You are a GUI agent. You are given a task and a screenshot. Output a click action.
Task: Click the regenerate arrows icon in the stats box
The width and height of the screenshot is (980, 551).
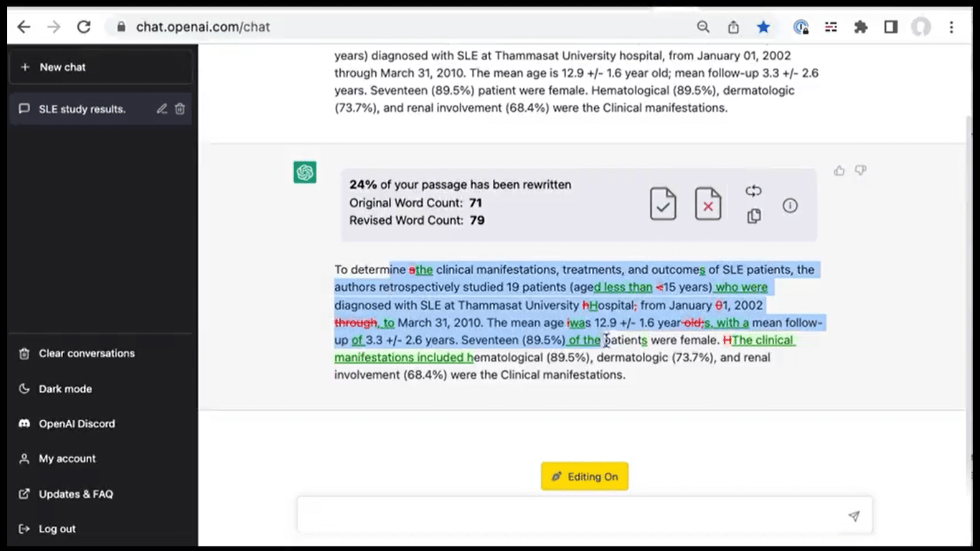click(x=753, y=191)
